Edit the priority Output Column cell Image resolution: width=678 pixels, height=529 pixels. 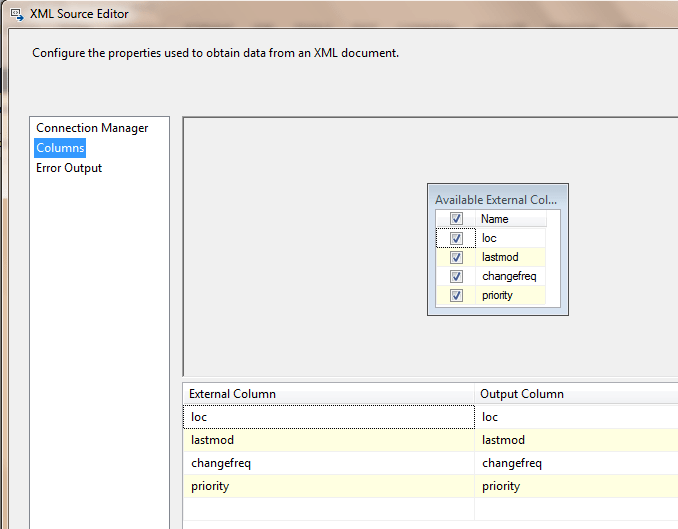[x=575, y=486]
